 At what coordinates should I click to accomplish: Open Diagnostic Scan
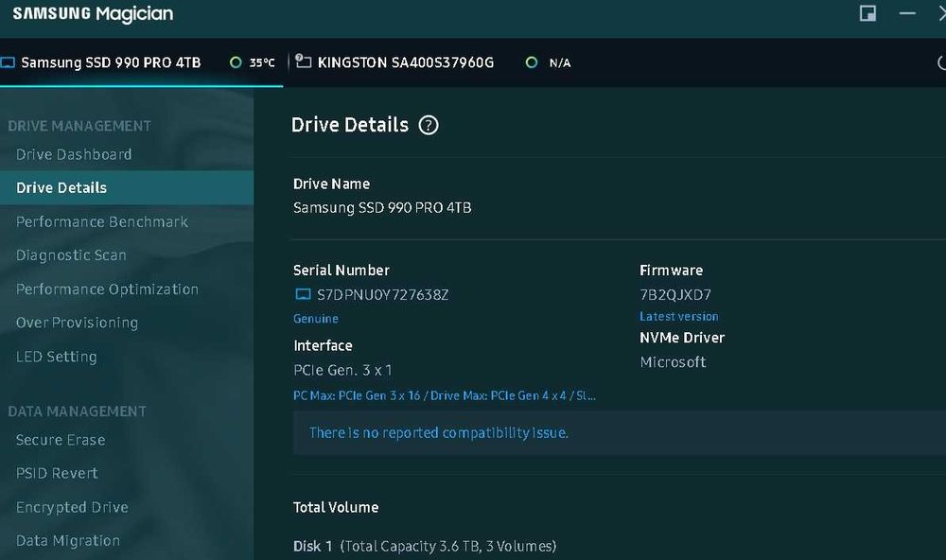point(71,255)
